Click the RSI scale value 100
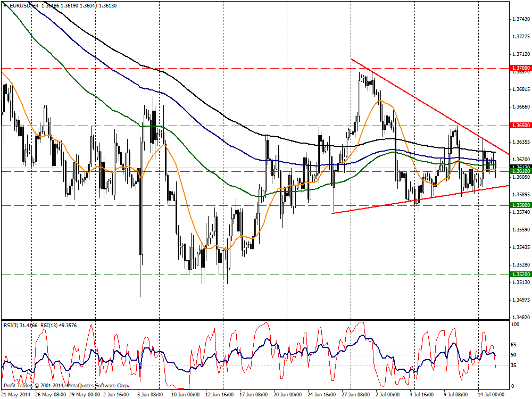 pos(516,325)
